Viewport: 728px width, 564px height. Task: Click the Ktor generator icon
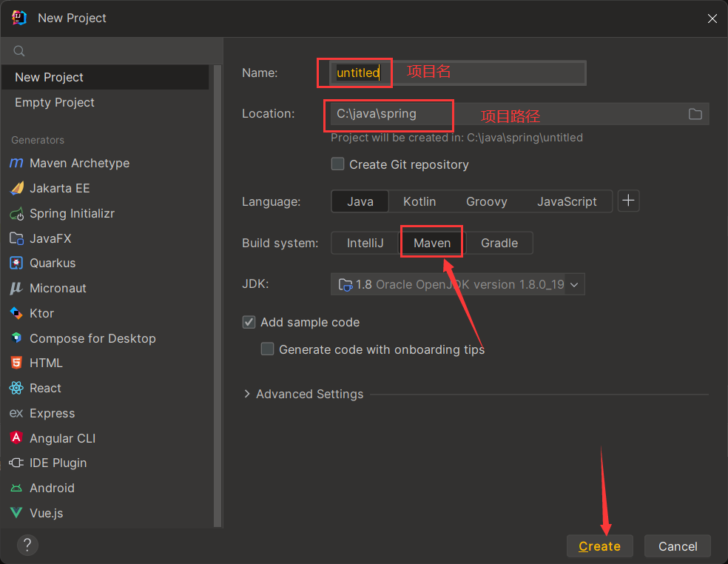(x=16, y=313)
